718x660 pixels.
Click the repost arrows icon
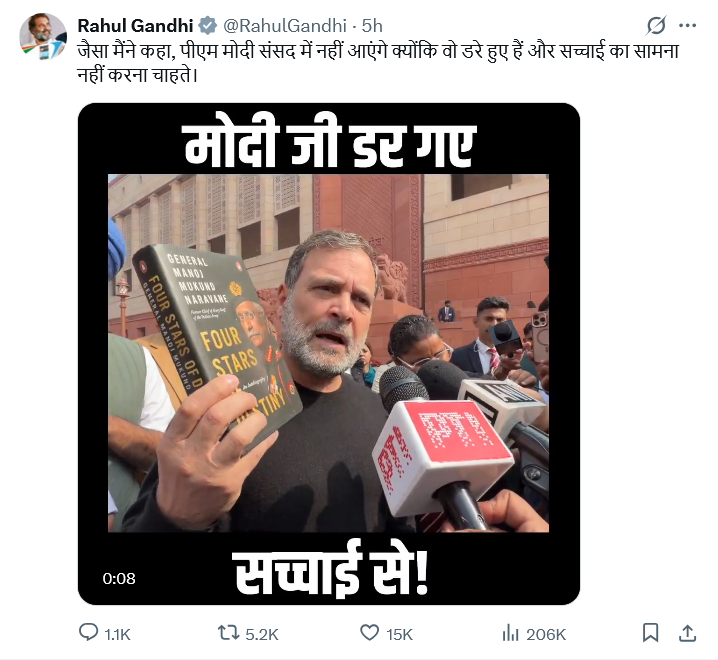228,633
